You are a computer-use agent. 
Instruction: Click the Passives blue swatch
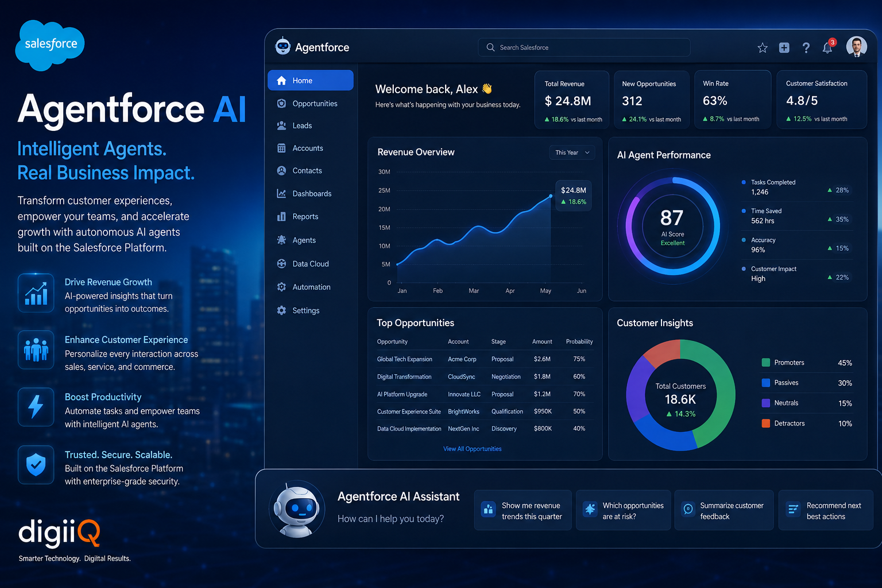pyautogui.click(x=765, y=382)
